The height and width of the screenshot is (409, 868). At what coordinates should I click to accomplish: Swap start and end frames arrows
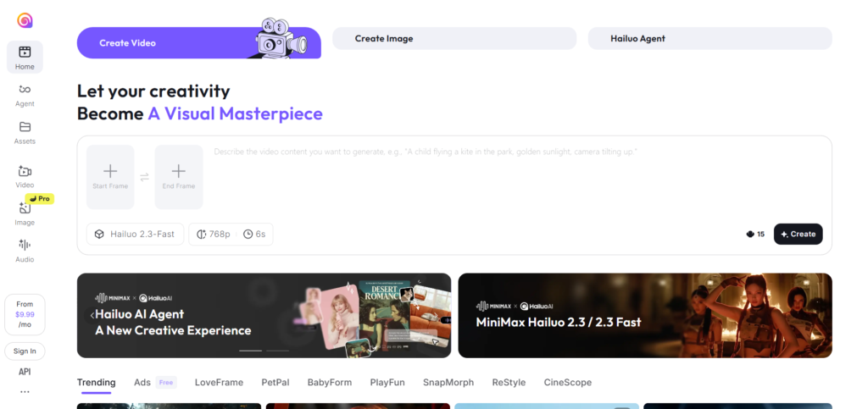(144, 177)
